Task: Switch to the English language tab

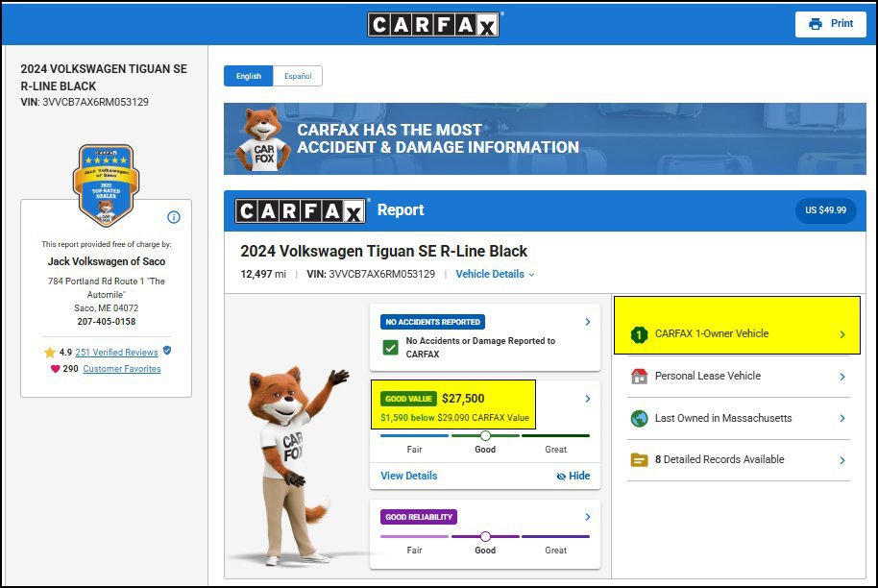Action: (249, 76)
